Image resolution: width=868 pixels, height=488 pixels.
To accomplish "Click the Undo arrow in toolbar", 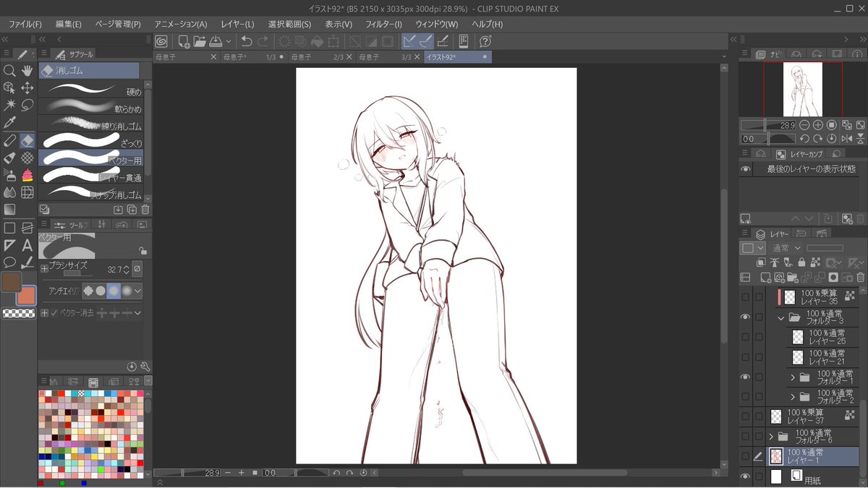I will (x=247, y=41).
